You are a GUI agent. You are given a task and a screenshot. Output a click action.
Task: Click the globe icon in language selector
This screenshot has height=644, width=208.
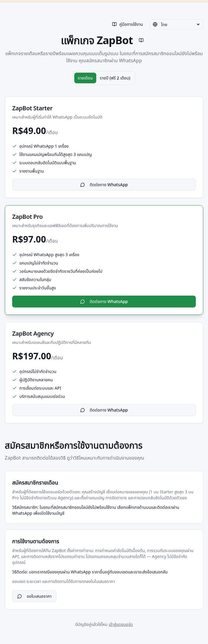point(155,24)
